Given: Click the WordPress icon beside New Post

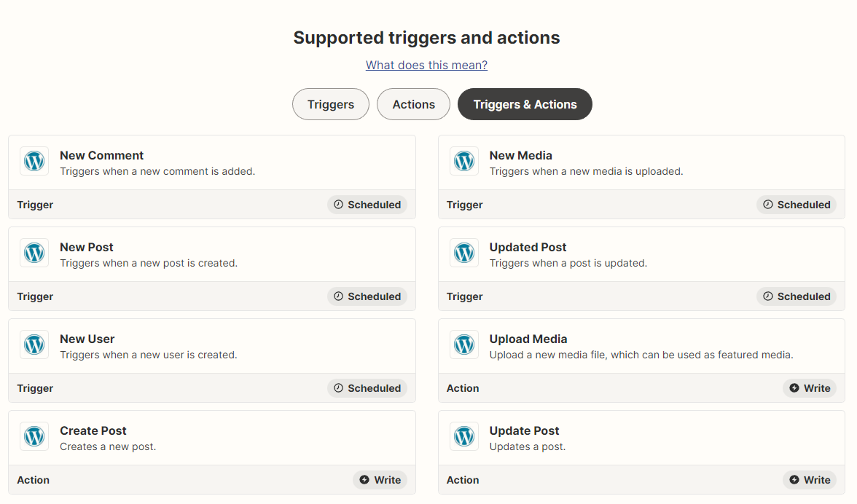Looking at the screenshot, I should (34, 253).
